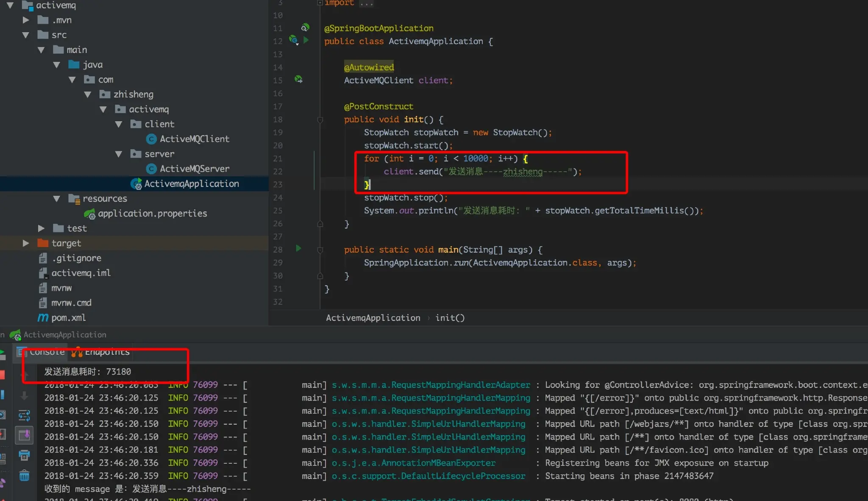Select the Console tab
This screenshot has height=501, width=868.
pos(47,352)
